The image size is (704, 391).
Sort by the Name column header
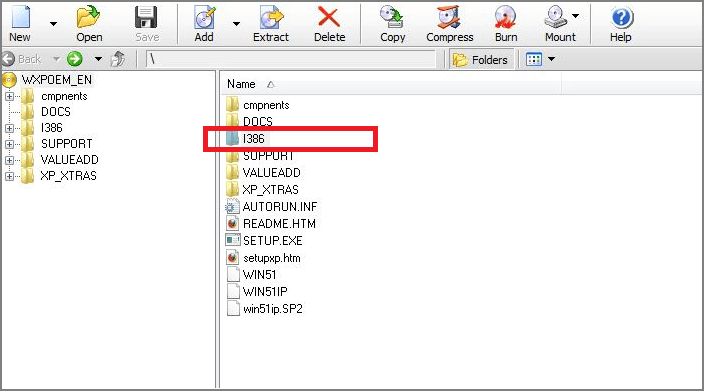[241, 84]
